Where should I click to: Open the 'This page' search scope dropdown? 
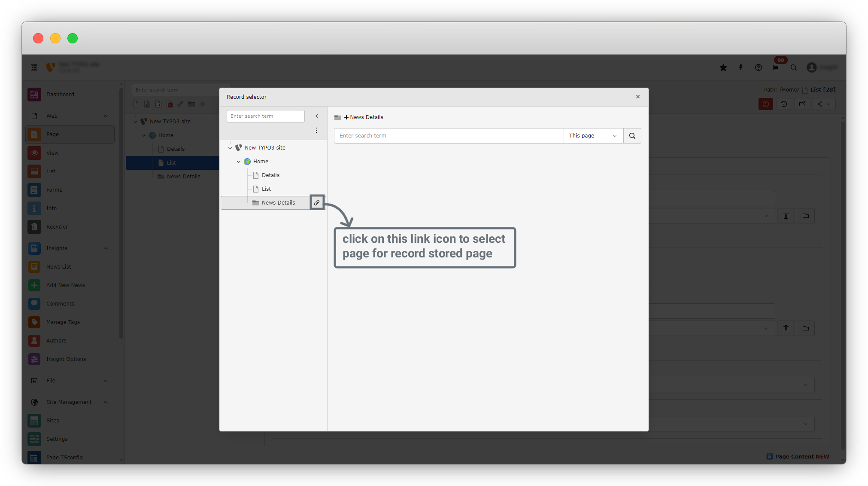[593, 136]
